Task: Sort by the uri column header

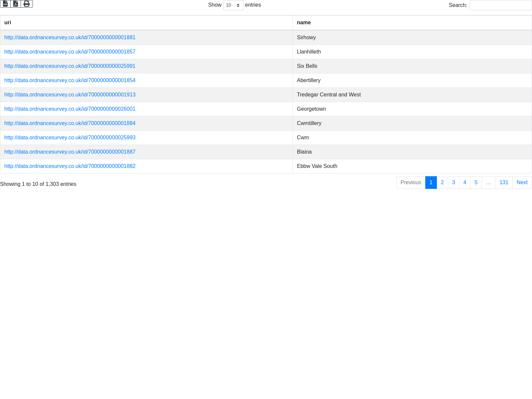Action: tap(8, 23)
